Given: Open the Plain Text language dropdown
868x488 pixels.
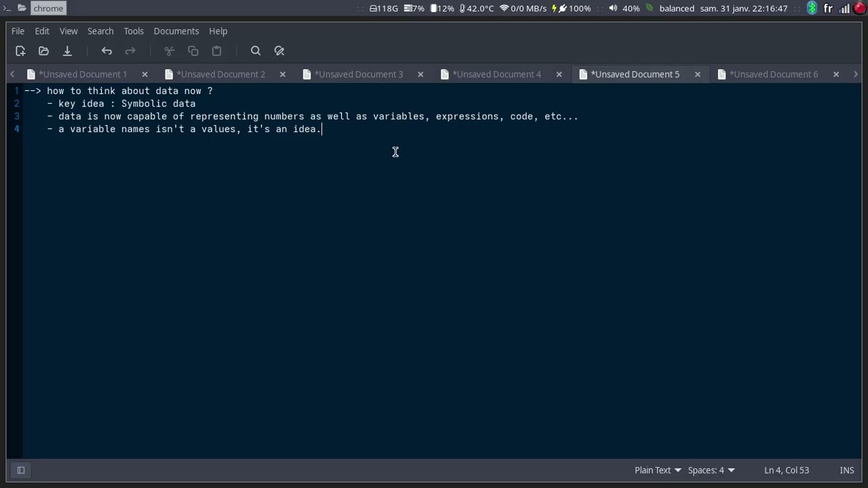Looking at the screenshot, I should coord(658,470).
